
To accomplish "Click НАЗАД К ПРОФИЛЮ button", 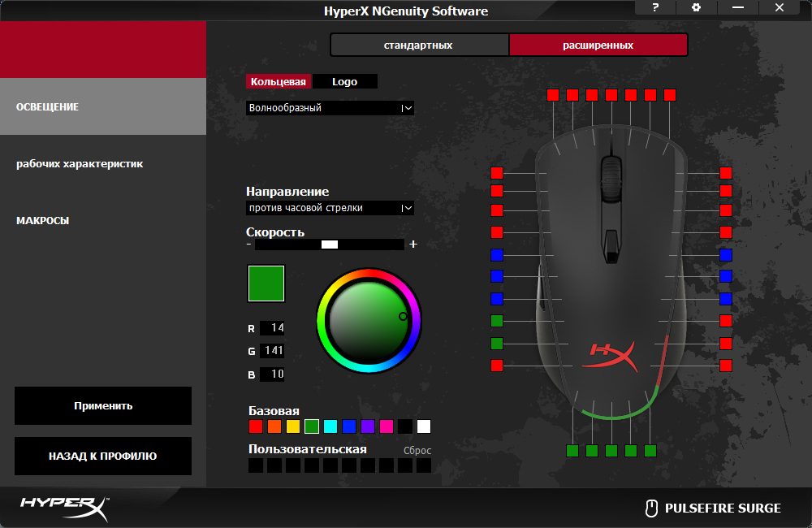I will (x=103, y=456).
